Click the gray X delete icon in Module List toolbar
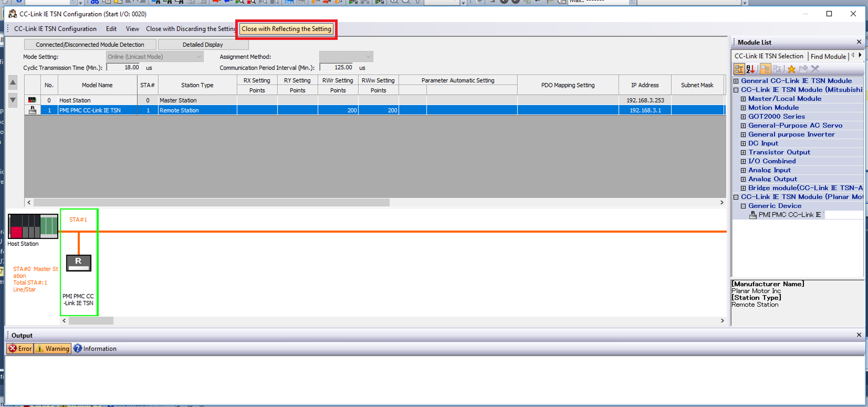The width and height of the screenshot is (868, 407). [815, 69]
